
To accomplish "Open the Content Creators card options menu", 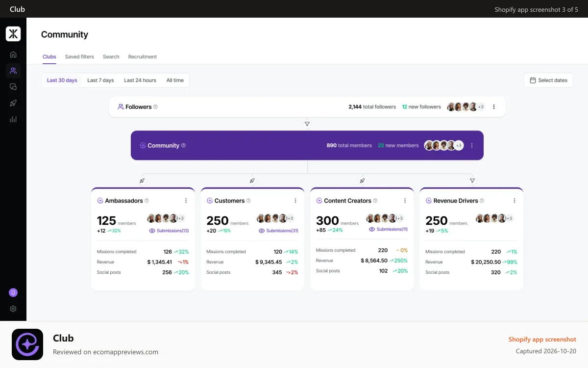I will 405,201.
